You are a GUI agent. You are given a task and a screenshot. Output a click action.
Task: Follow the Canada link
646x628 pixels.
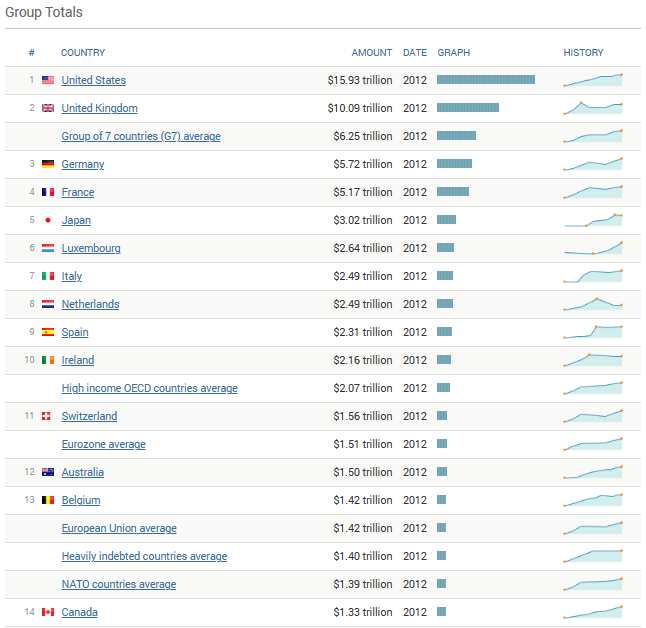[80, 612]
